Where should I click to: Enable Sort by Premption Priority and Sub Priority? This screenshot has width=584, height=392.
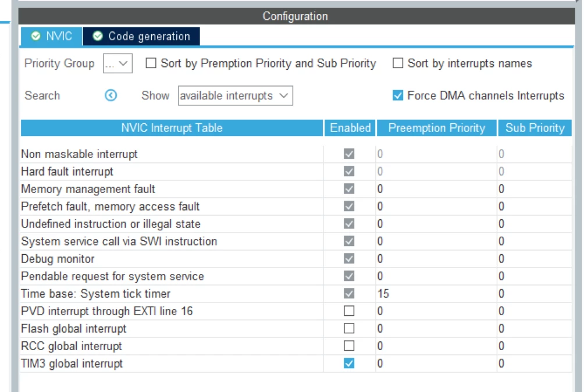(151, 63)
